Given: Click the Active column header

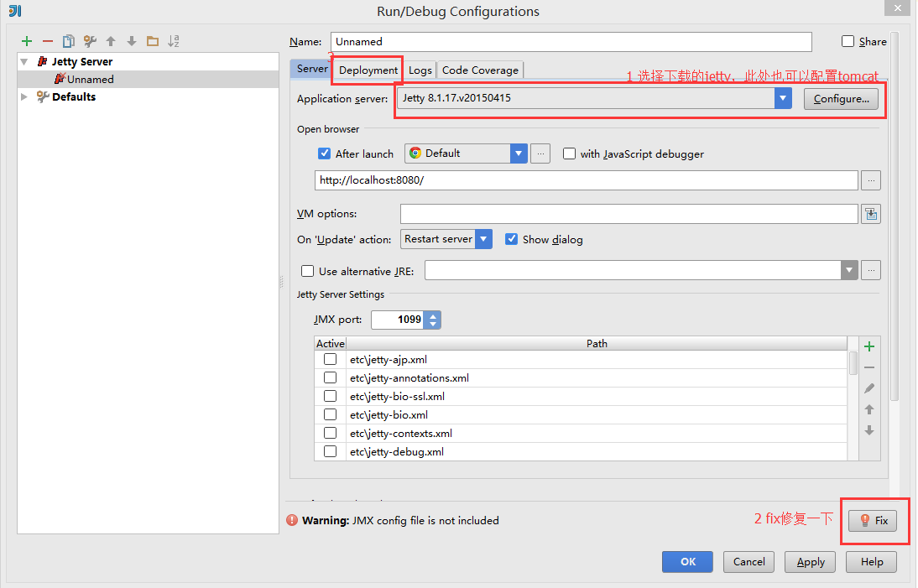Looking at the screenshot, I should 331,343.
